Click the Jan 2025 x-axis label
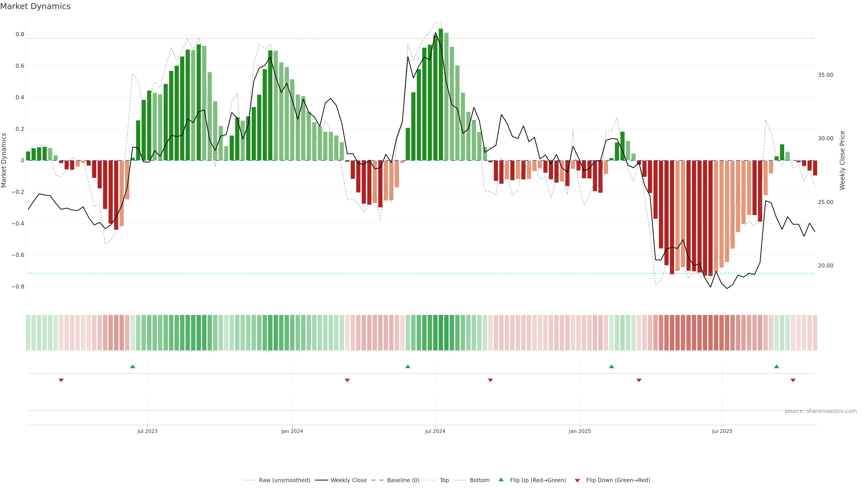 580,431
